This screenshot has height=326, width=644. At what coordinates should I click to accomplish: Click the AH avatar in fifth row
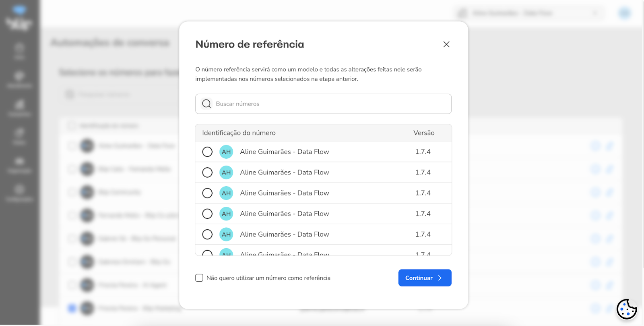click(x=226, y=235)
